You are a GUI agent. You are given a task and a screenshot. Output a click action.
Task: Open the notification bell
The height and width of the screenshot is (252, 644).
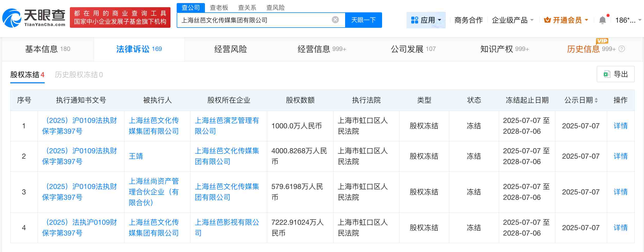tap(602, 20)
